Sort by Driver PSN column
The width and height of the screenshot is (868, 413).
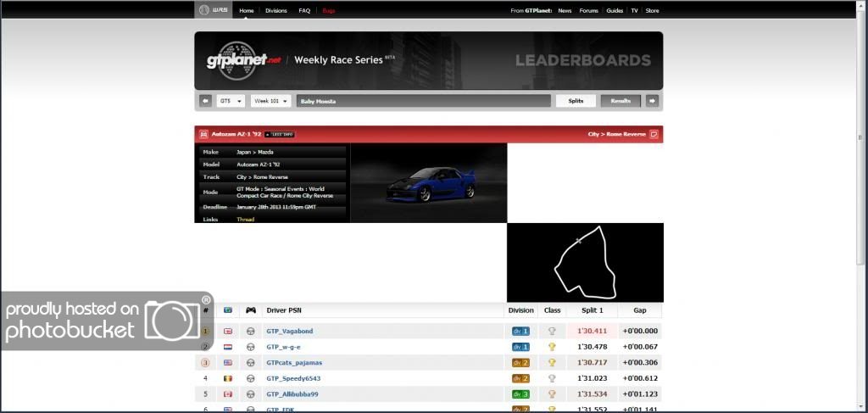point(284,310)
